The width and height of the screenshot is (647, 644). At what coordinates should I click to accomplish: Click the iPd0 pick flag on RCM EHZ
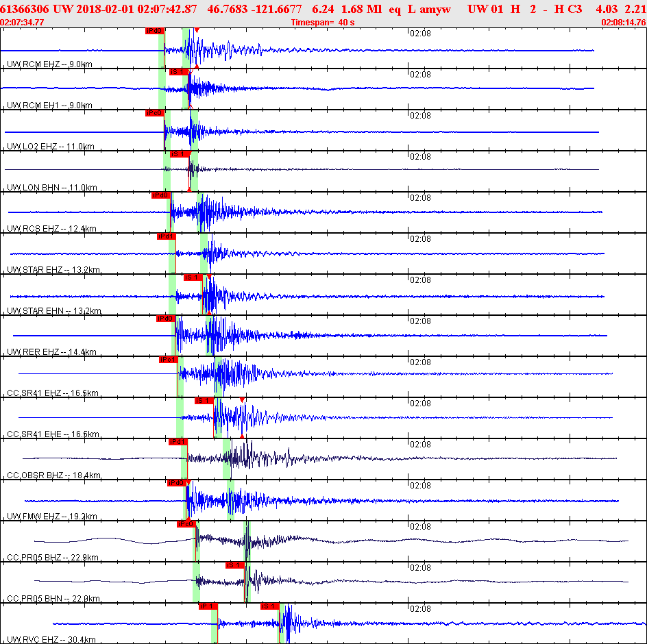155,31
